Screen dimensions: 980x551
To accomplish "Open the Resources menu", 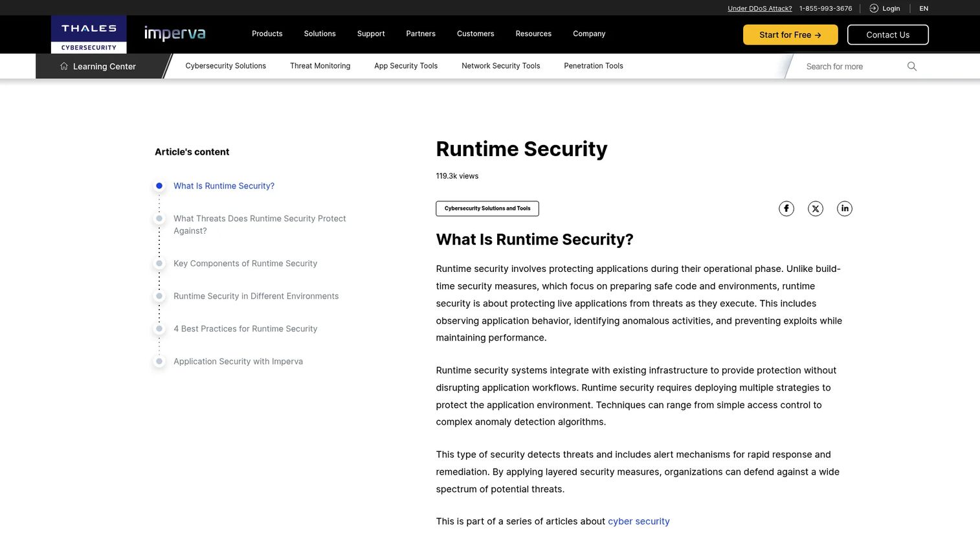I will click(533, 34).
